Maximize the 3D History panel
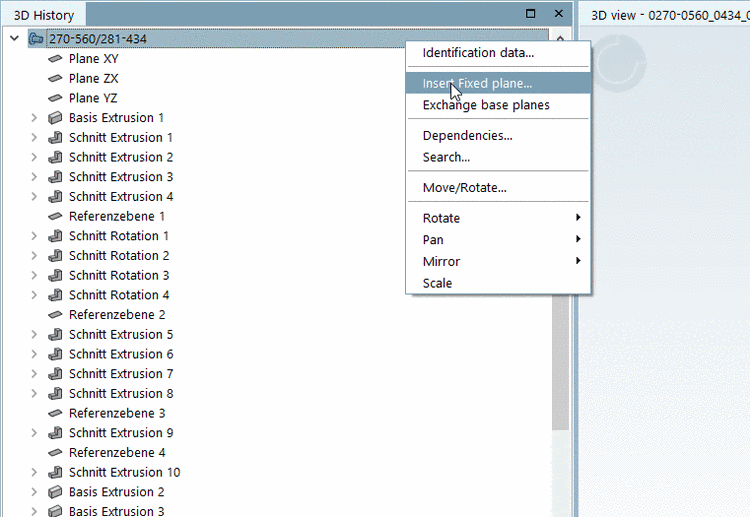This screenshot has height=517, width=750. pyautogui.click(x=530, y=14)
